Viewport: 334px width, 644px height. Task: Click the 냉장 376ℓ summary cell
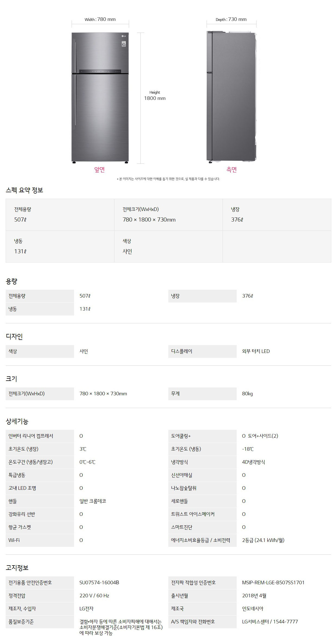click(x=277, y=215)
